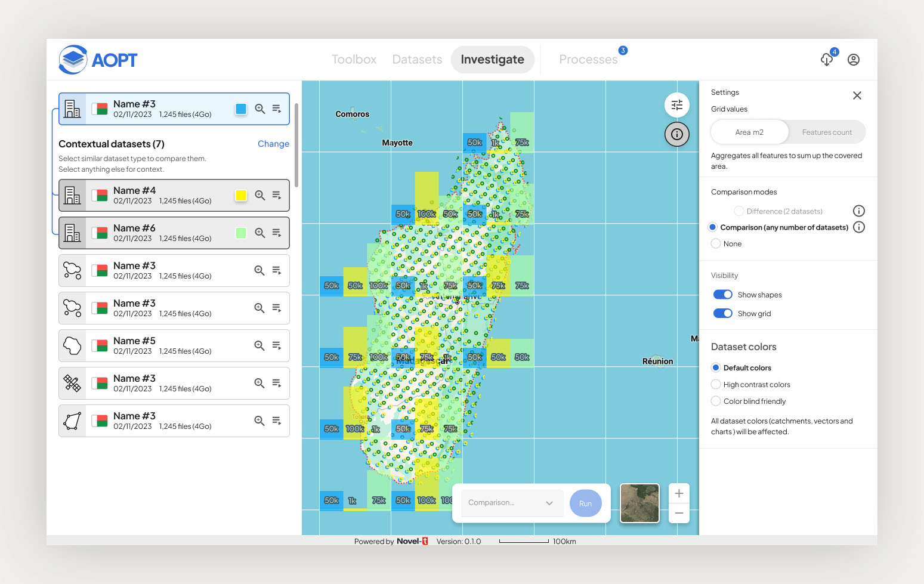Screen dimensions: 924x584
Task: Show info for Difference comparison mode
Action: tap(859, 211)
